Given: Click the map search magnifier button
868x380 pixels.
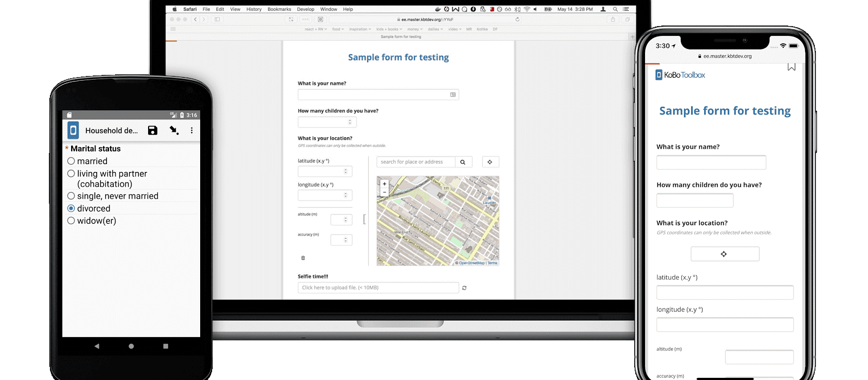Looking at the screenshot, I should [463, 162].
